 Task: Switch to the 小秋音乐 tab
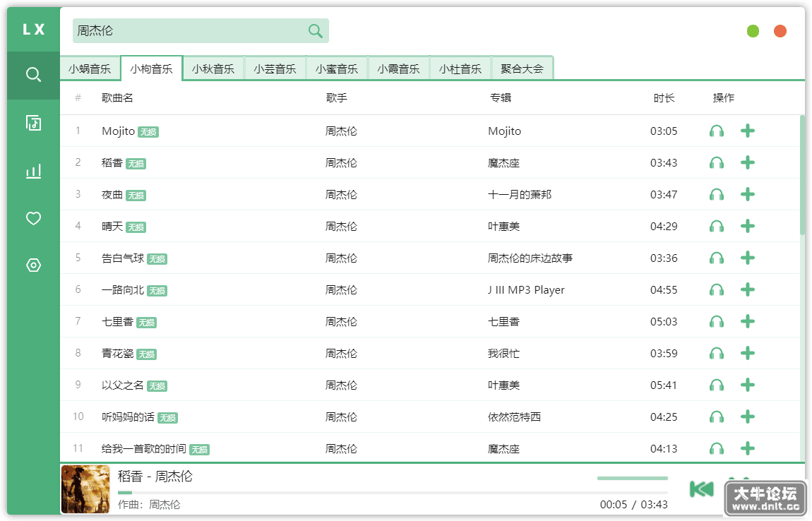click(213, 69)
